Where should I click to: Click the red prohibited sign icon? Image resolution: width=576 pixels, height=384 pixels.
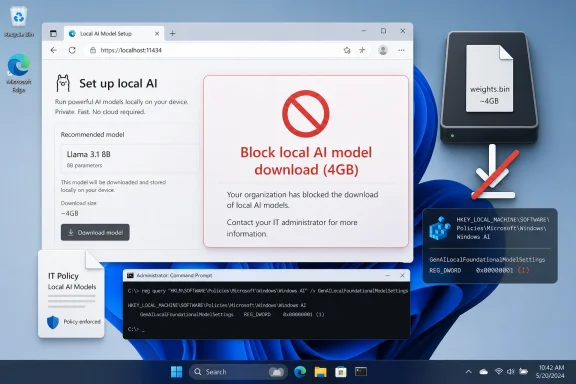[306, 114]
